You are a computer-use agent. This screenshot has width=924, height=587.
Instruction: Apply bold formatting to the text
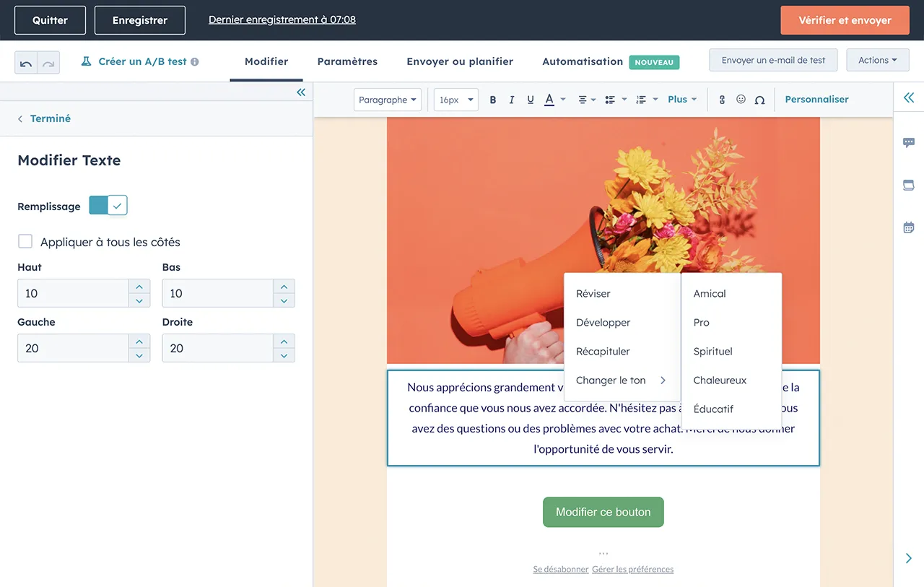[x=493, y=99]
